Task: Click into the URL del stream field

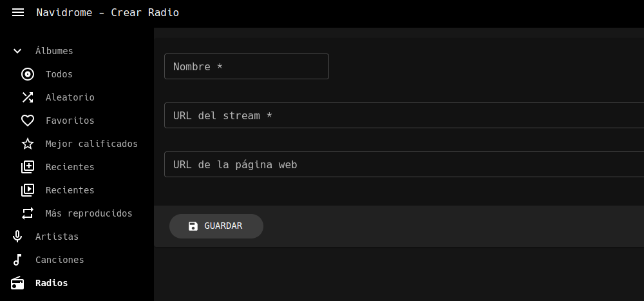Action: tap(404, 115)
